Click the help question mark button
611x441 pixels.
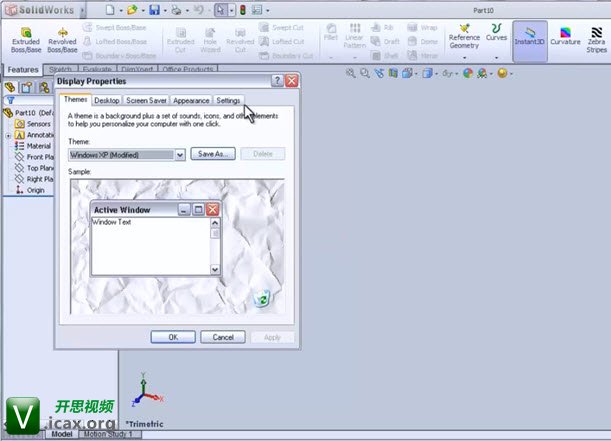tap(277, 81)
